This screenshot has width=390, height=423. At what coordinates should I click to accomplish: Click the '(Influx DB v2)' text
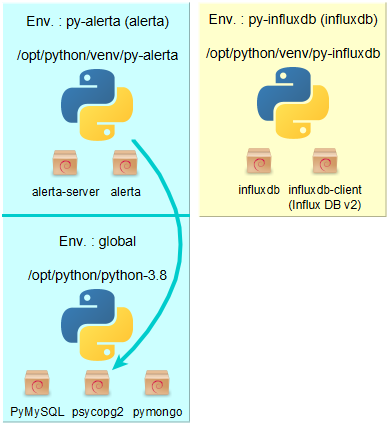click(325, 205)
